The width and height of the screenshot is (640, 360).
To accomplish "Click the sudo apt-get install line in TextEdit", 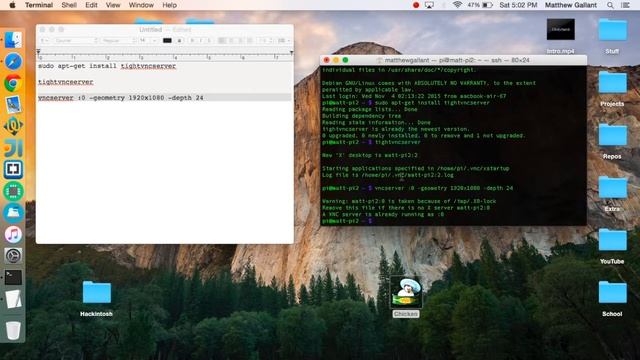I will [x=107, y=66].
